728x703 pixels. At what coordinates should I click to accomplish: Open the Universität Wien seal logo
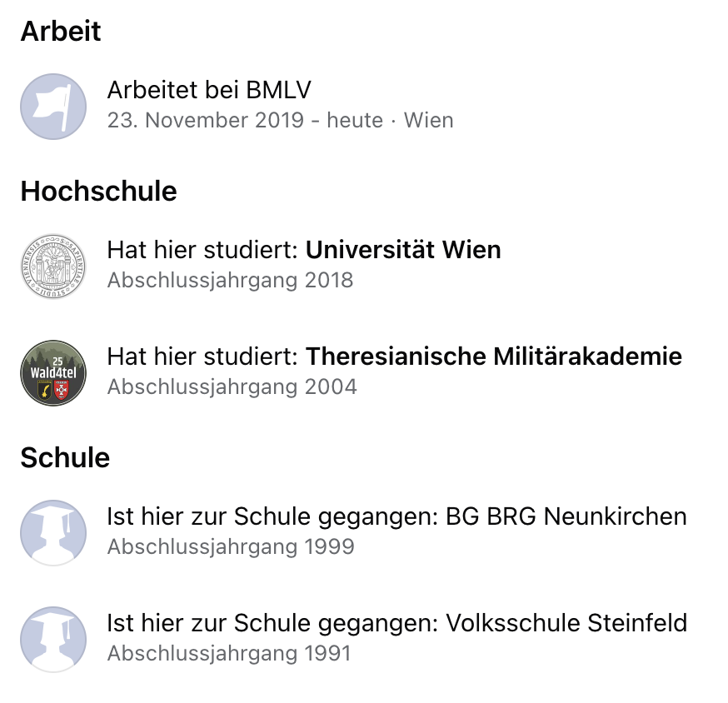53,267
